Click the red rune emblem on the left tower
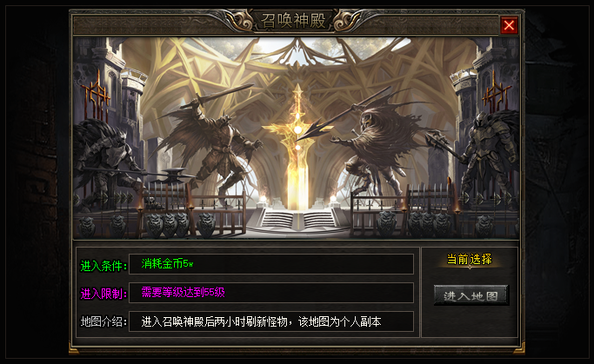594x364 pixels. [x=96, y=95]
